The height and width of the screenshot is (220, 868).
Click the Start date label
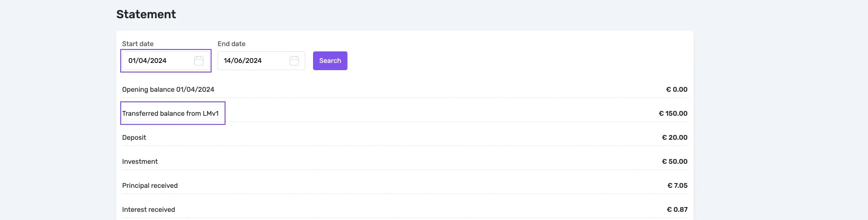pyautogui.click(x=138, y=44)
